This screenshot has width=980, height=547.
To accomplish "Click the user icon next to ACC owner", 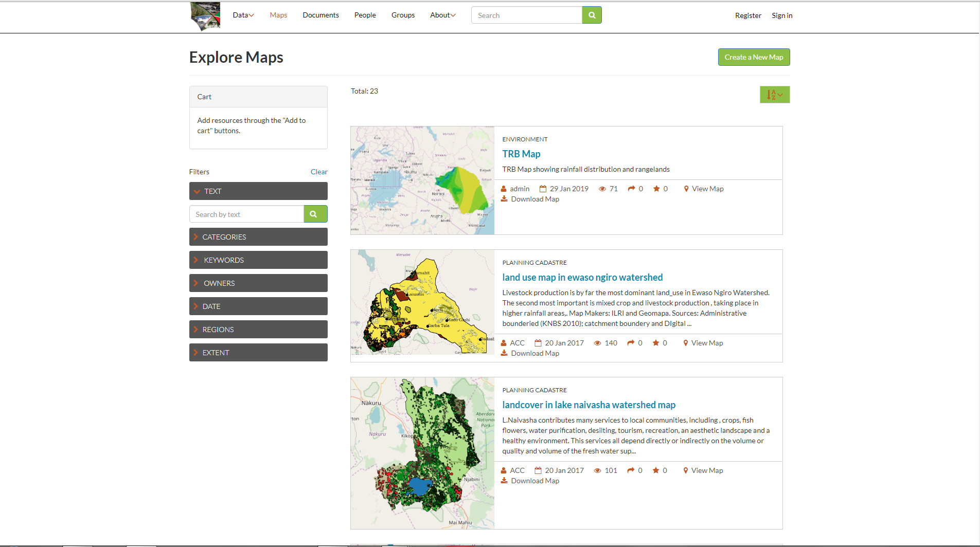I will (x=505, y=342).
